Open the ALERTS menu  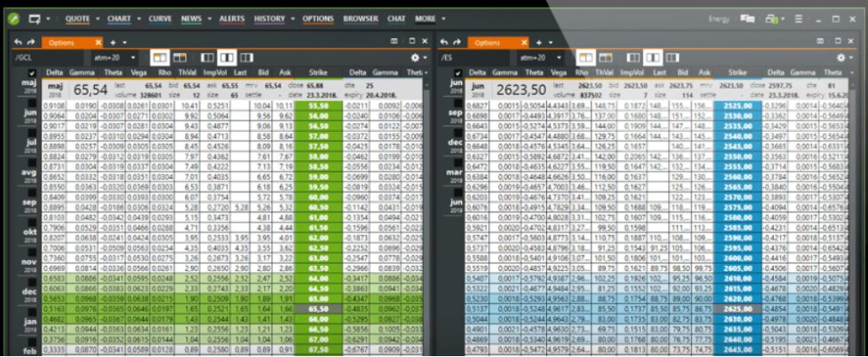[232, 19]
